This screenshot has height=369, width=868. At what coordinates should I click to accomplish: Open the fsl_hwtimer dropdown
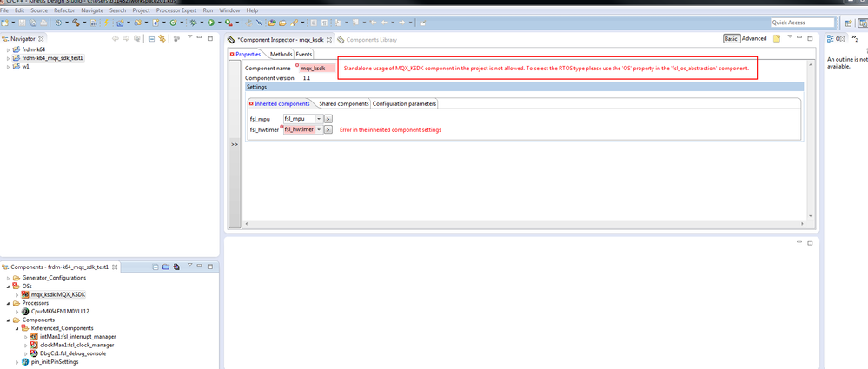319,129
